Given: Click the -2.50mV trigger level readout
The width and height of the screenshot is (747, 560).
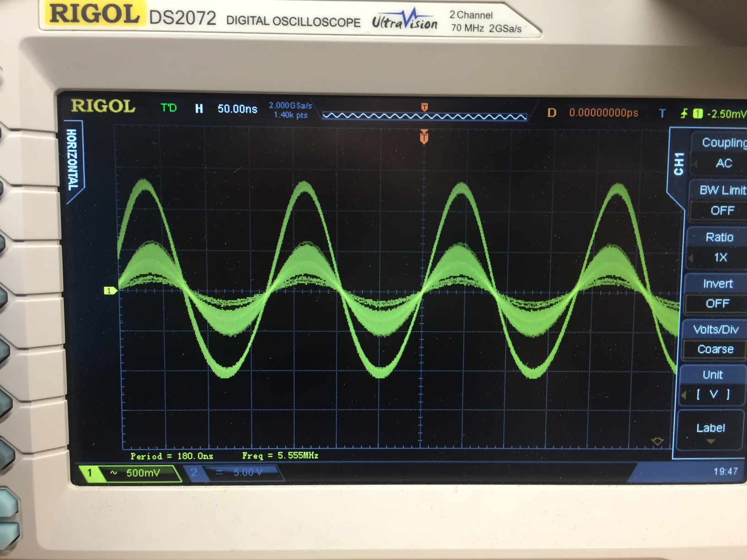Looking at the screenshot, I should (726, 114).
